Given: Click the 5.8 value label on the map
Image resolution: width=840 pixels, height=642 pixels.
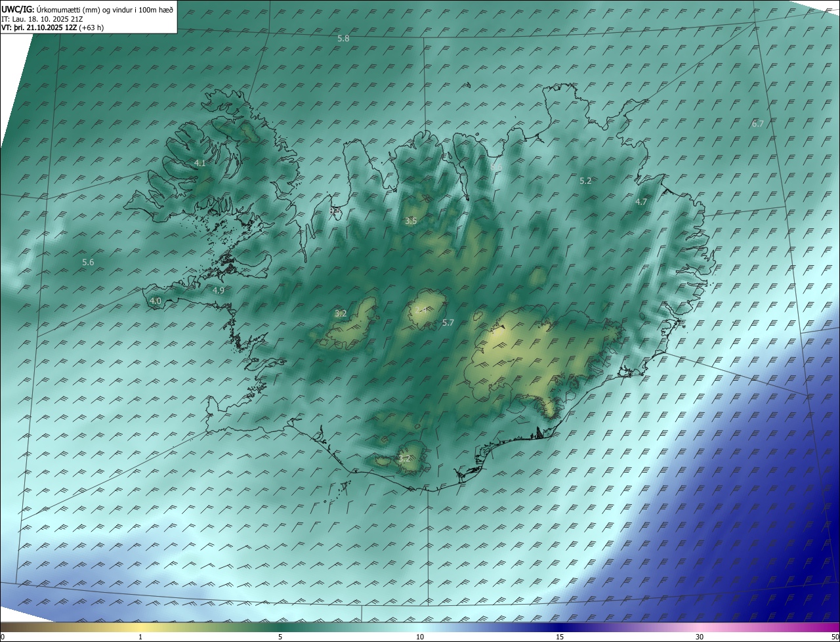Looking at the screenshot, I should [x=343, y=39].
